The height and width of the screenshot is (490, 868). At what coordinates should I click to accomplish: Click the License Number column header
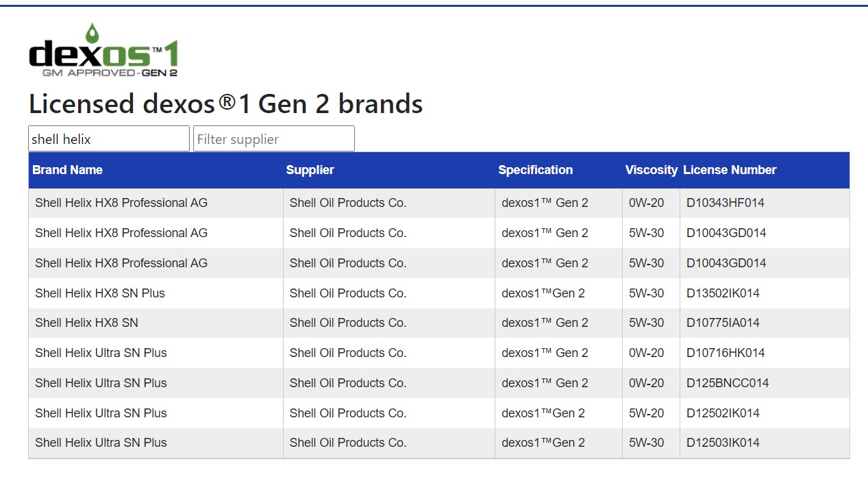[x=730, y=170]
